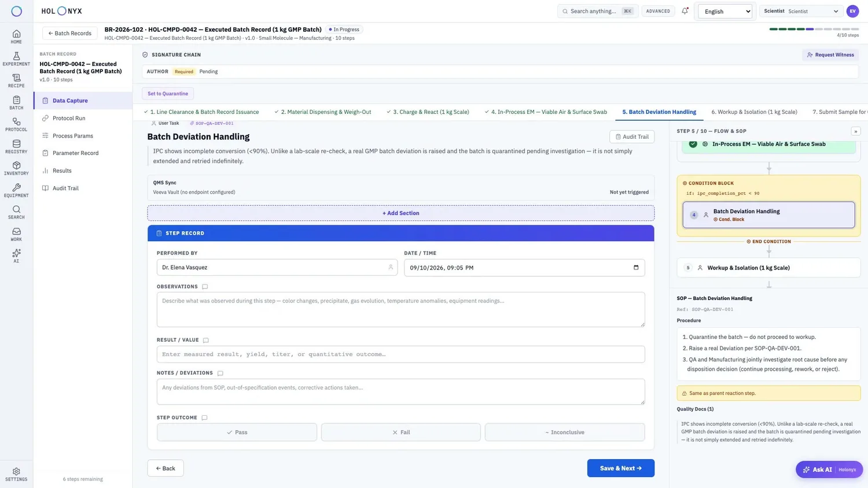868x488 pixels.
Task: Open the Registry sidebar icon
Action: 16,146
